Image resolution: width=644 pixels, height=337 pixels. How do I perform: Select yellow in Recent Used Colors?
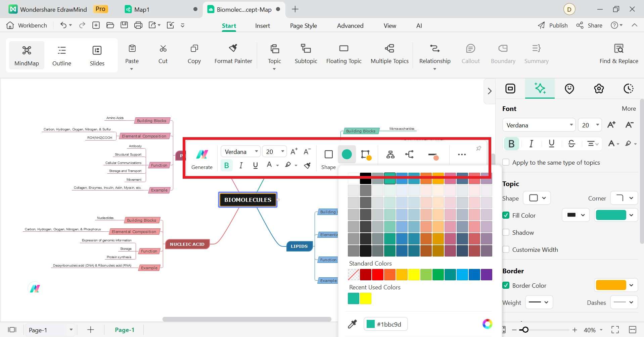click(x=365, y=298)
